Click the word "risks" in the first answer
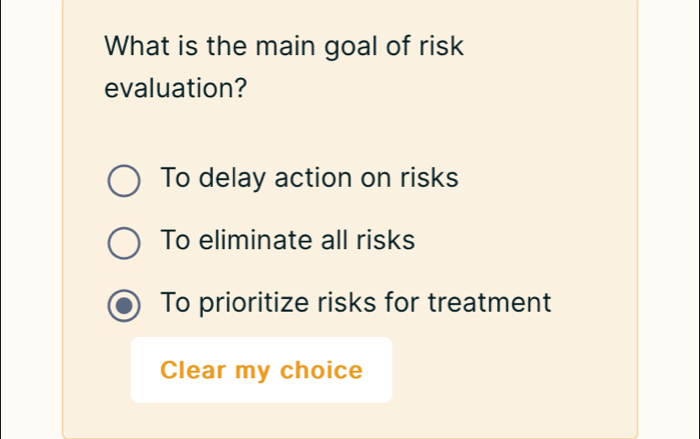 (x=429, y=179)
